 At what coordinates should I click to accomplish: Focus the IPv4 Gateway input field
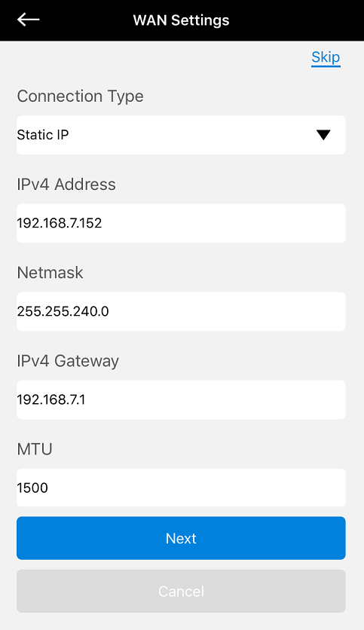[x=181, y=399]
